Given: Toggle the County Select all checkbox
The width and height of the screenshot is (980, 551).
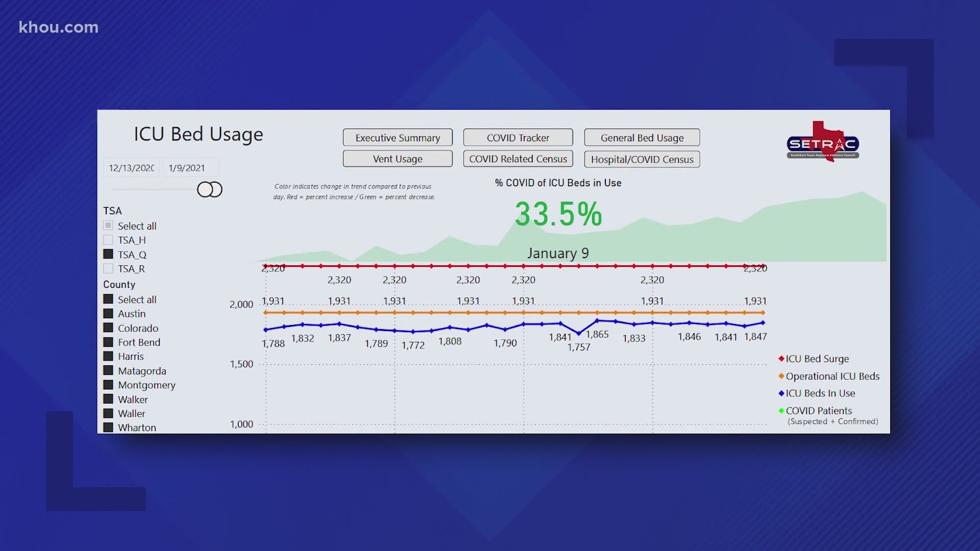Looking at the screenshot, I should tap(108, 299).
